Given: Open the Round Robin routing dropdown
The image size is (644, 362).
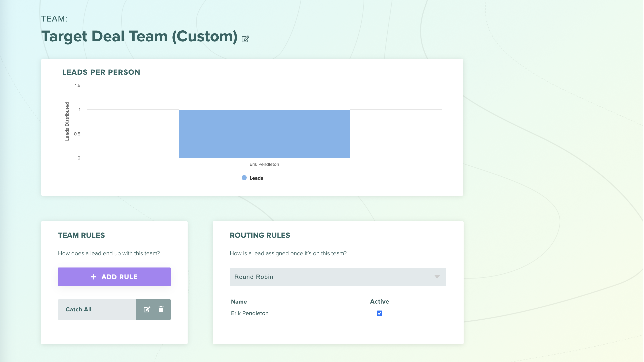Looking at the screenshot, I should [x=337, y=277].
